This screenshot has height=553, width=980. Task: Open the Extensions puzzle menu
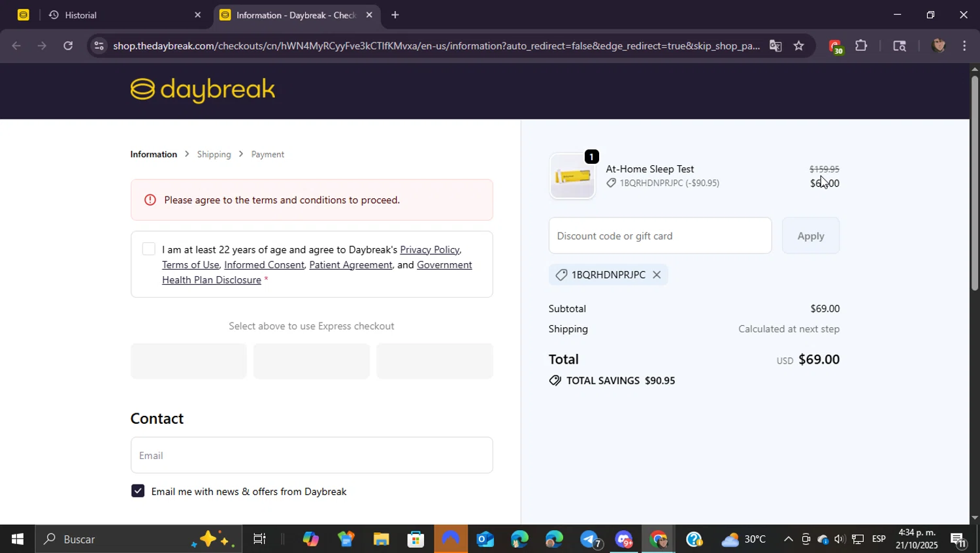861,46
